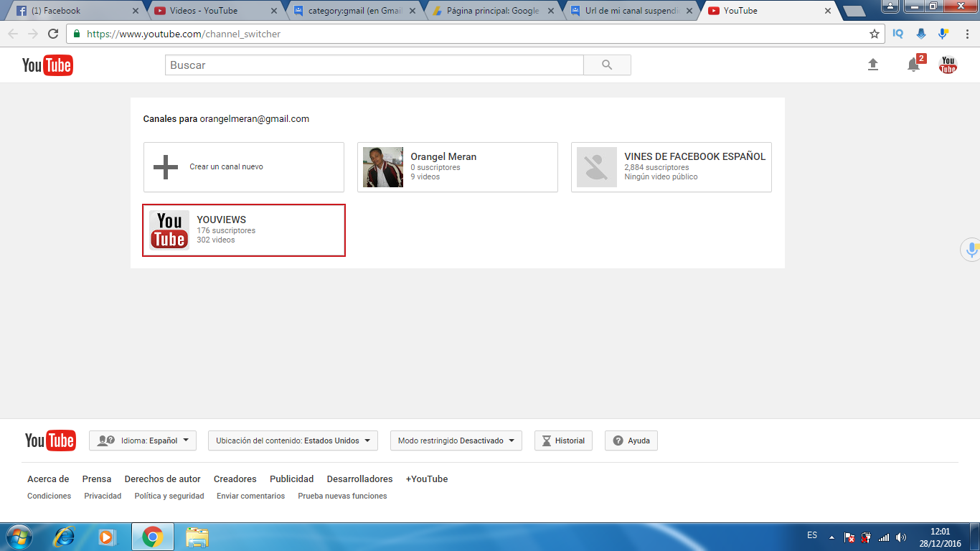Viewport: 980px width, 551px height.
Task: Open the Idioma: Español dropdown
Action: 143,441
